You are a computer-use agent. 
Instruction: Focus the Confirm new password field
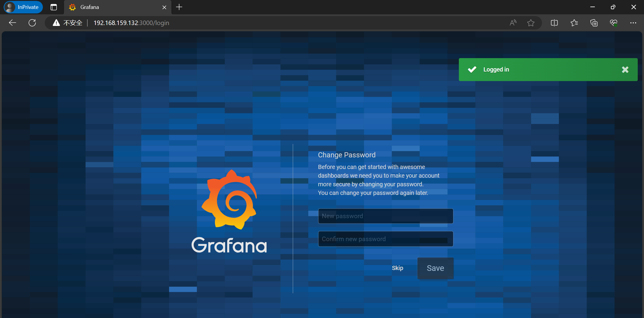click(x=386, y=239)
